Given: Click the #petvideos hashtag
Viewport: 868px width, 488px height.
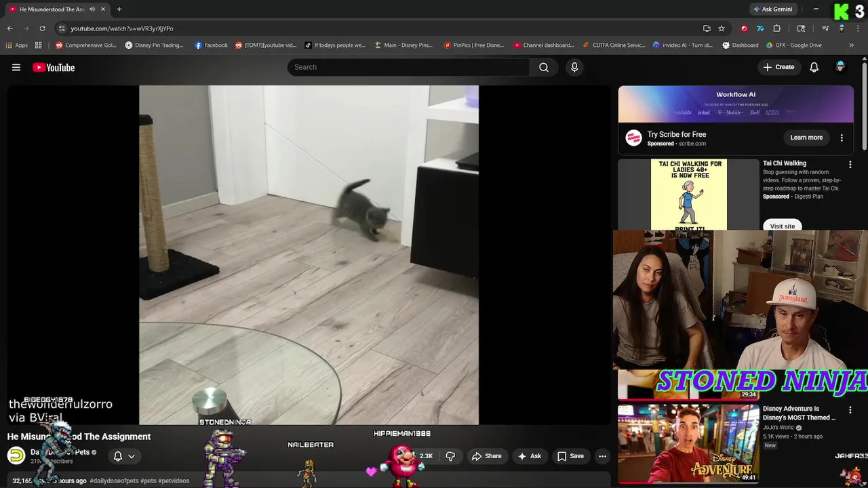Looking at the screenshot, I should click(174, 481).
